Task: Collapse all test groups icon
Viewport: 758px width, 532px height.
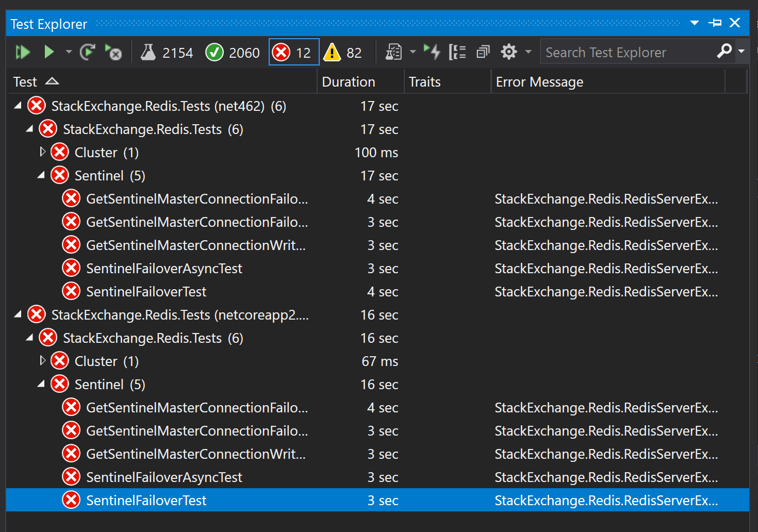Action: pos(483,52)
